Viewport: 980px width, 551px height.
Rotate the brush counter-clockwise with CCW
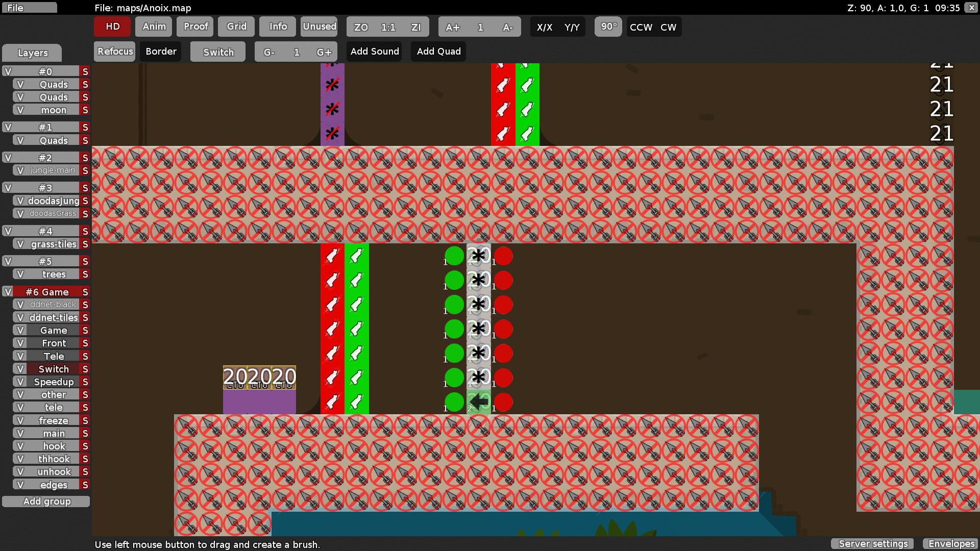(x=641, y=27)
